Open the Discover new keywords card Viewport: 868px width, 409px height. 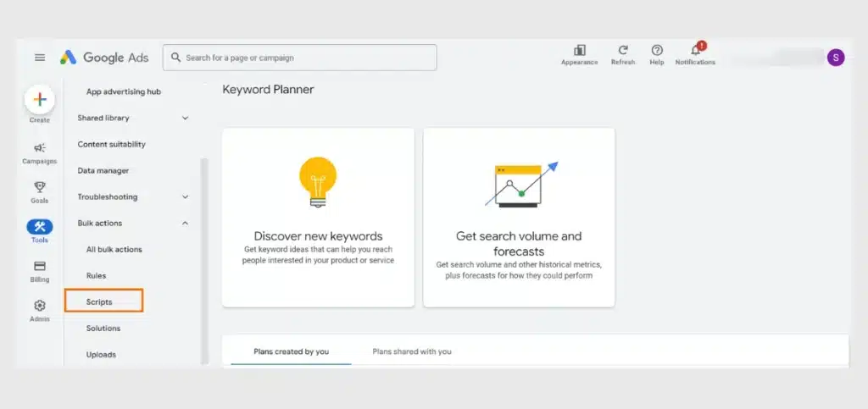(x=318, y=218)
